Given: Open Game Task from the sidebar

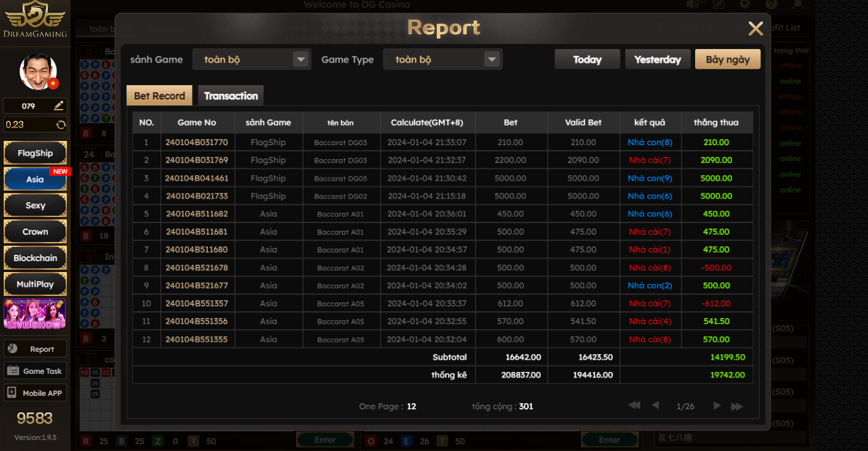Looking at the screenshot, I should click(35, 371).
